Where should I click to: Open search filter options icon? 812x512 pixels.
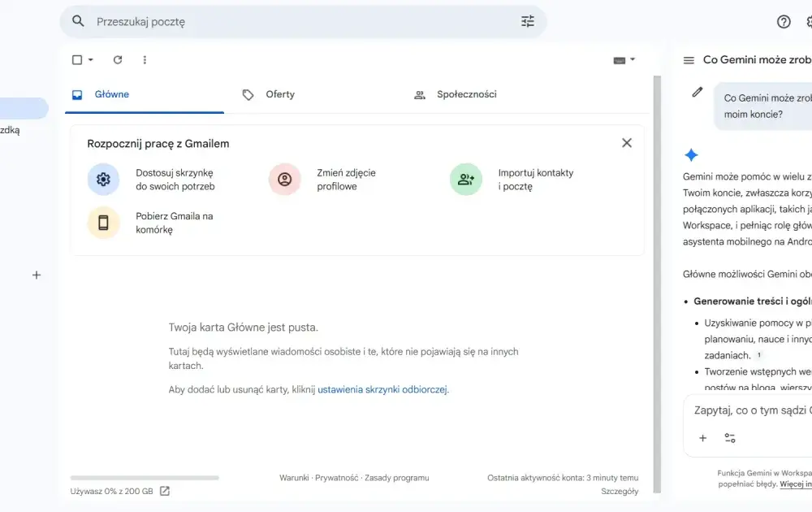(x=527, y=21)
